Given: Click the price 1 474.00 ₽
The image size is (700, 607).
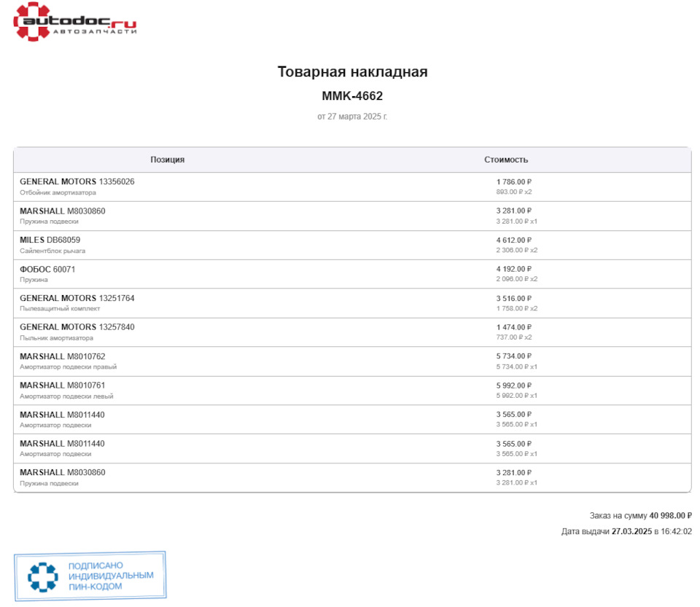Looking at the screenshot, I should [514, 327].
